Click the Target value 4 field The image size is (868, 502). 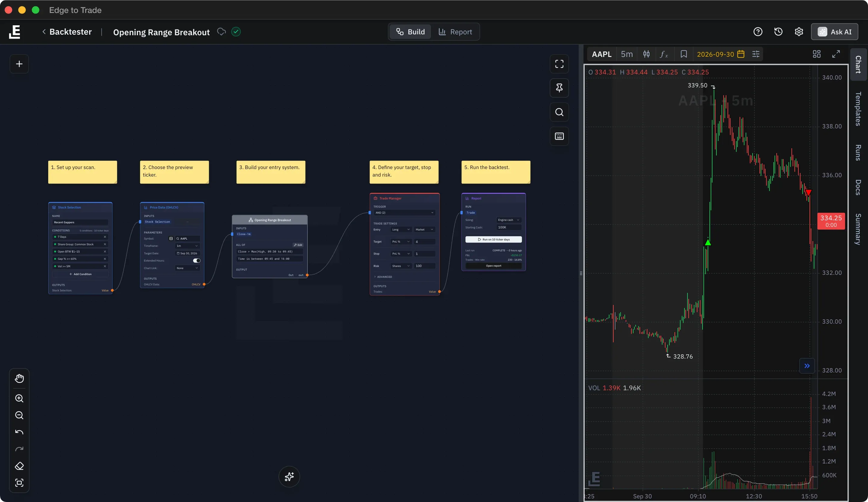tap(425, 242)
